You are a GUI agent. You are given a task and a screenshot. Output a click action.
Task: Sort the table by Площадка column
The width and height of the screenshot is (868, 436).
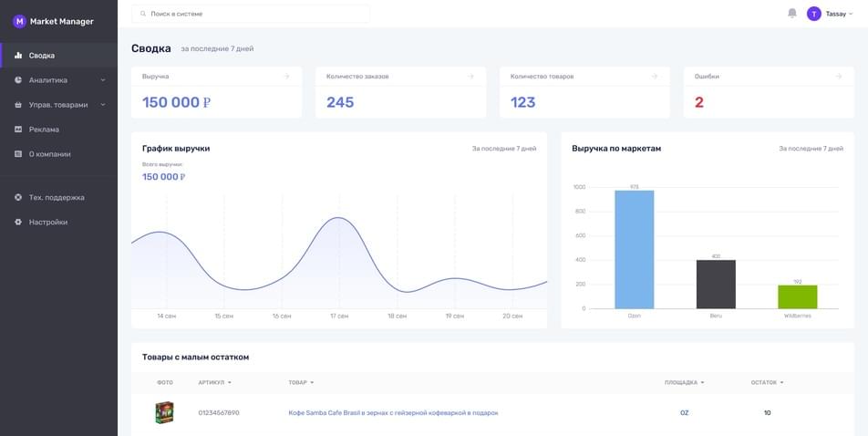point(684,383)
